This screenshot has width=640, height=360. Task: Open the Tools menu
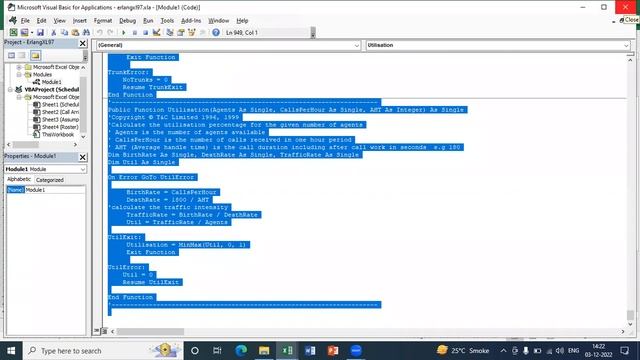[167, 20]
